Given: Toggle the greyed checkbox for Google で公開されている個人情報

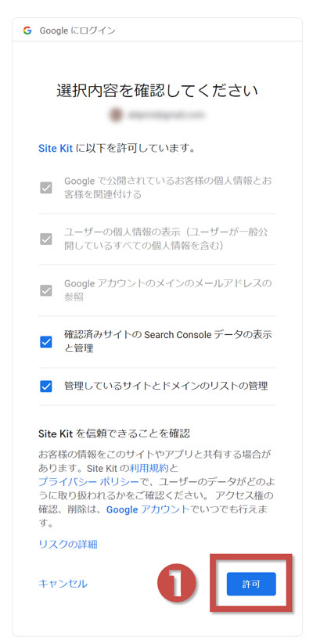Looking at the screenshot, I should tap(46, 188).
